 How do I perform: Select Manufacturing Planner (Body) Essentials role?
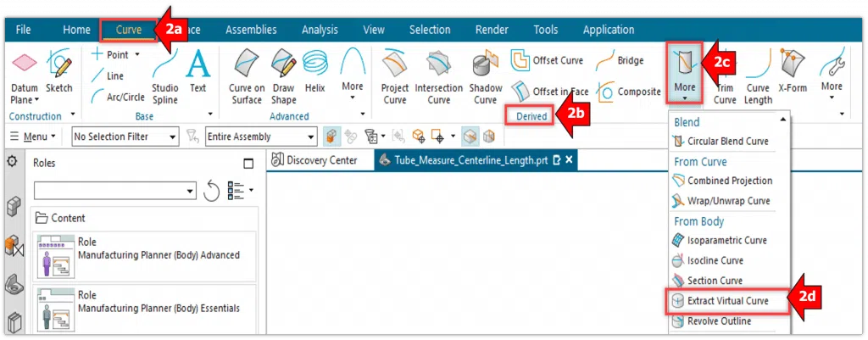click(x=145, y=309)
